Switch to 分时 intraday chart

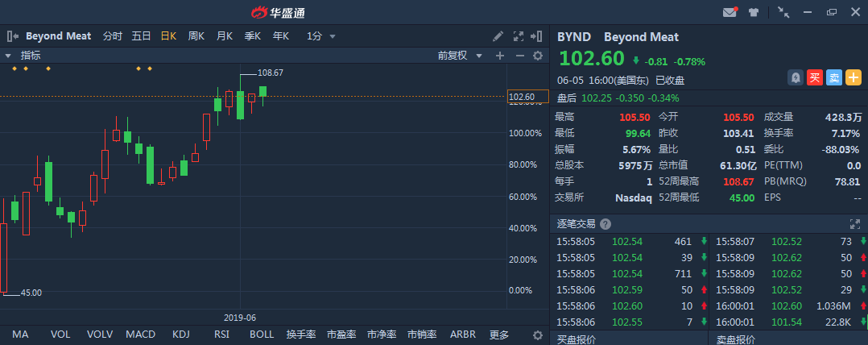pos(113,36)
